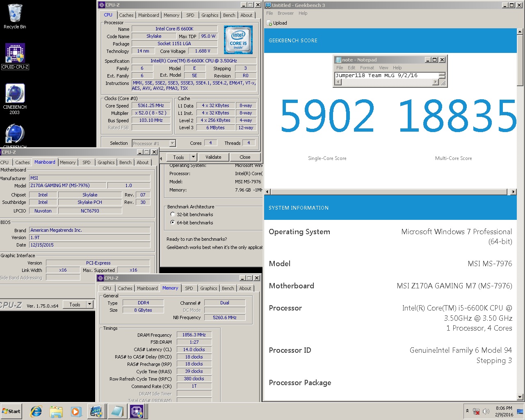This screenshot has width=525, height=420.
Task: Click the show desktop icon beside the clock
Action: [x=520, y=411]
